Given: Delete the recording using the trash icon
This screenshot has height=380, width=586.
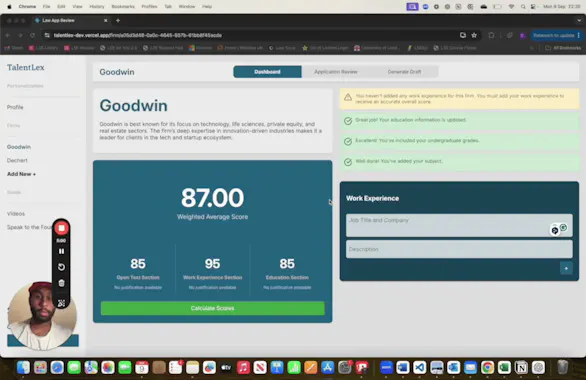Looking at the screenshot, I should pos(61,283).
